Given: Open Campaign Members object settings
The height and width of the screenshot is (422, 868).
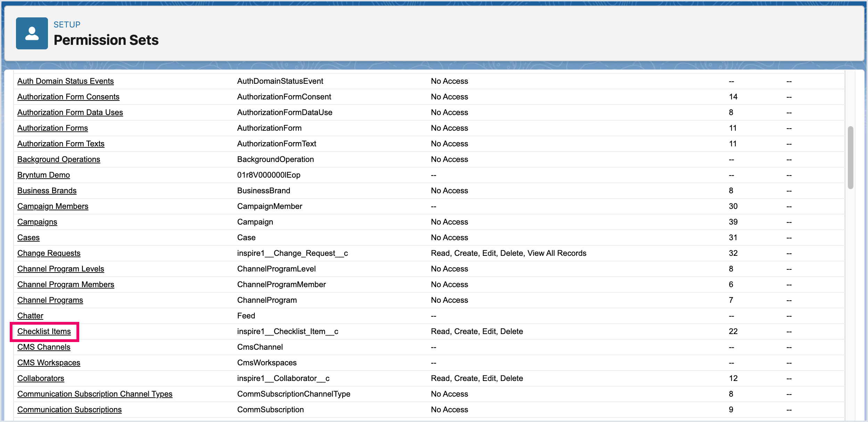Looking at the screenshot, I should pos(53,206).
